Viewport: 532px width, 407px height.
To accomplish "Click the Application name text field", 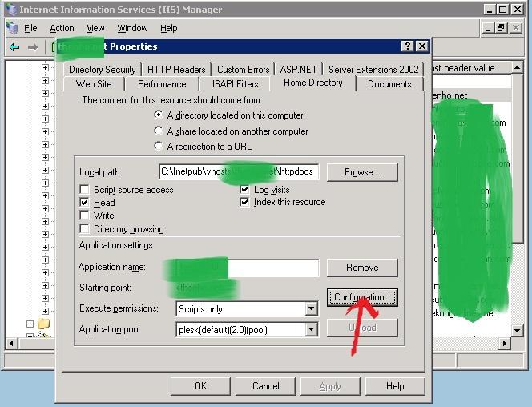I will click(247, 268).
